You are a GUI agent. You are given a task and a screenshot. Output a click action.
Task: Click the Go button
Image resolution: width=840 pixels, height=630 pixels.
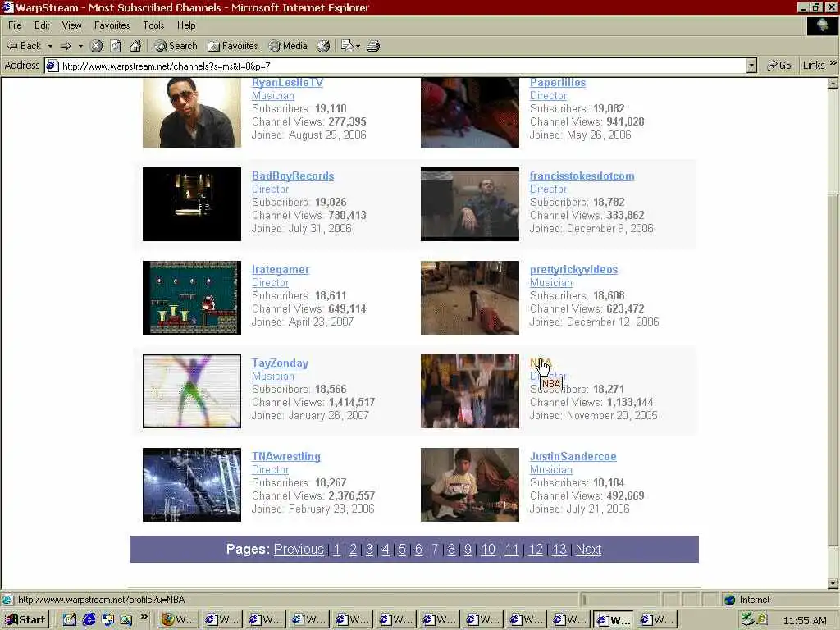coord(779,66)
